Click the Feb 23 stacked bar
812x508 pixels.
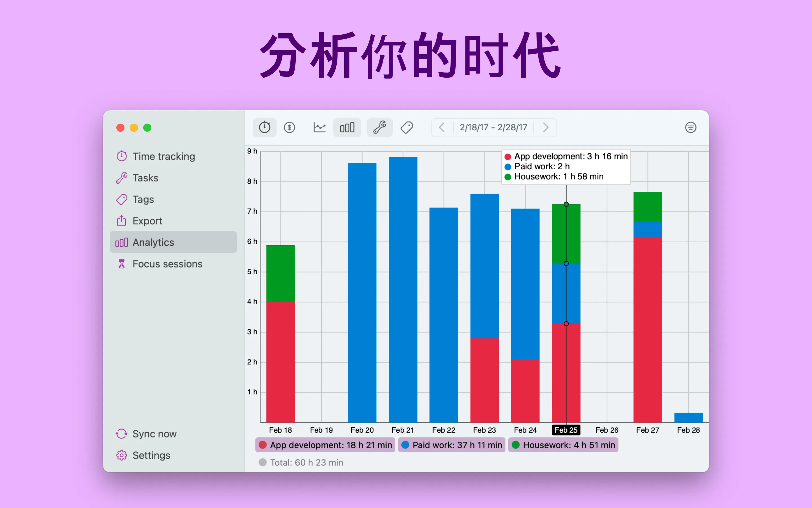pos(484,308)
